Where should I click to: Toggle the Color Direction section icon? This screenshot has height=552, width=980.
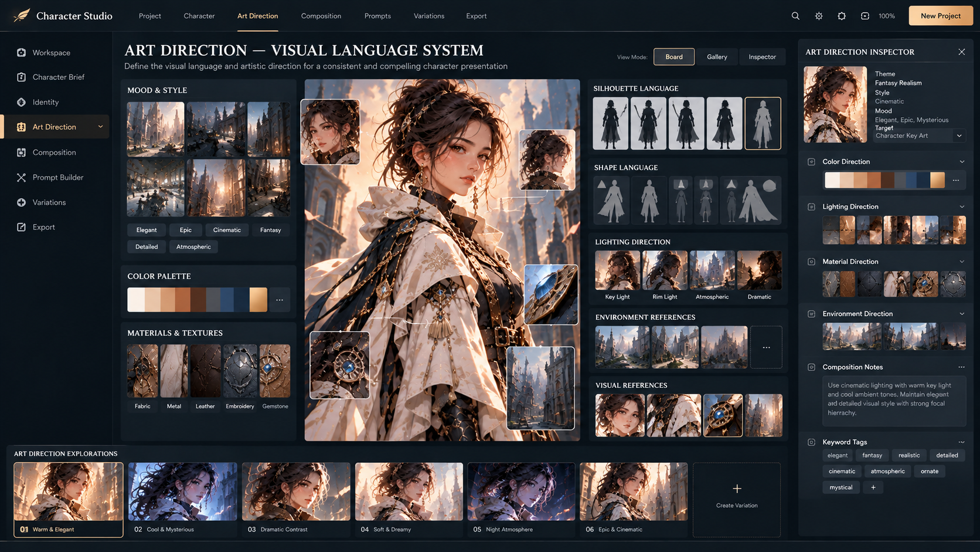tap(811, 162)
